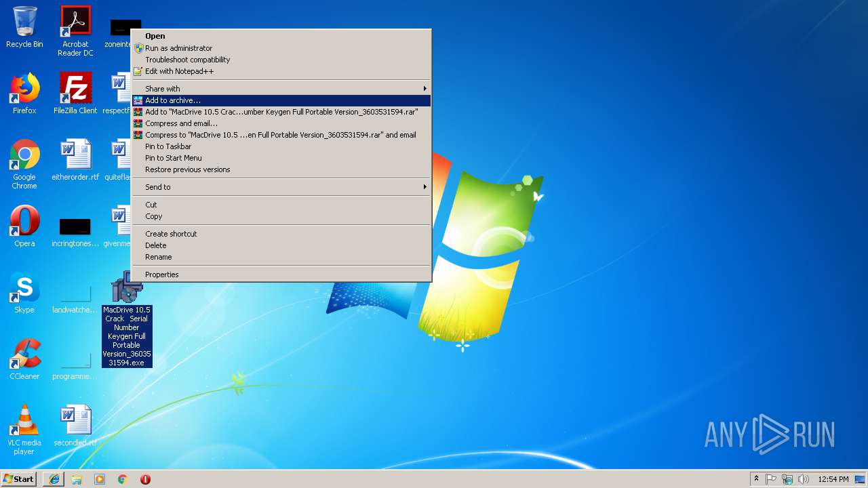Open Action Center flag tray icon

771,479
